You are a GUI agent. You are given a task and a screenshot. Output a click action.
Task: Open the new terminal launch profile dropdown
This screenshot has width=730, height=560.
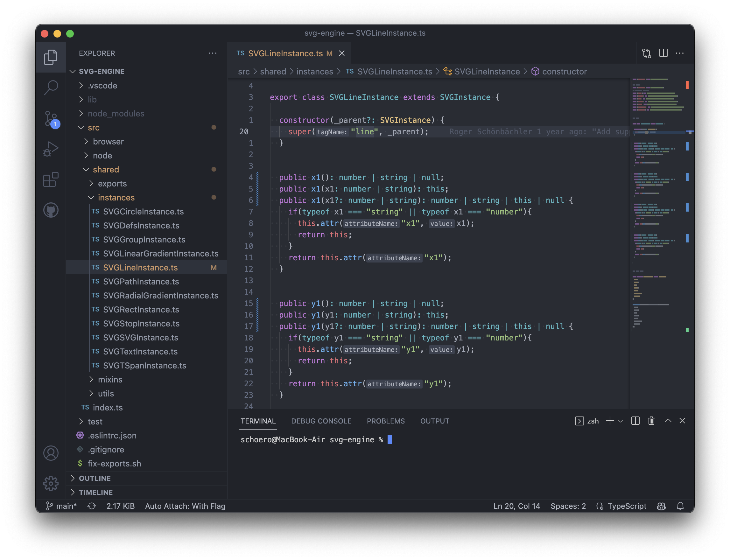coord(620,421)
